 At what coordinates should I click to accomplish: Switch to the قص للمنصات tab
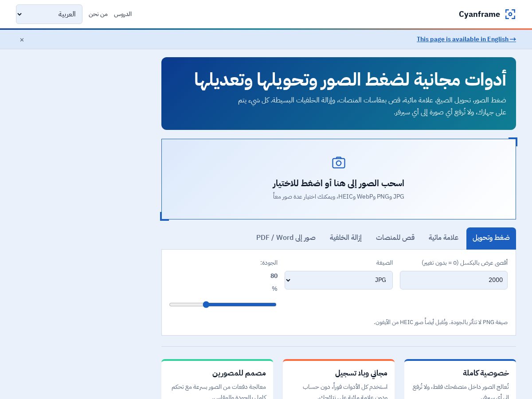pyautogui.click(x=395, y=238)
